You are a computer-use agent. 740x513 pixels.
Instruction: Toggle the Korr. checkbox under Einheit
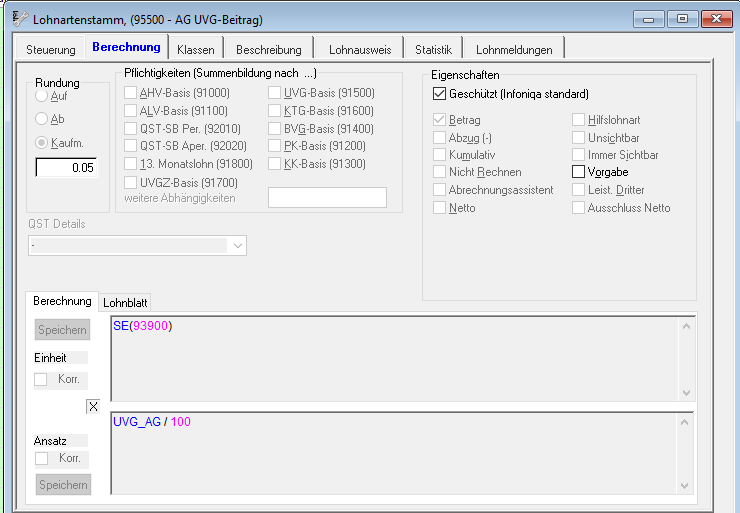tap(41, 379)
